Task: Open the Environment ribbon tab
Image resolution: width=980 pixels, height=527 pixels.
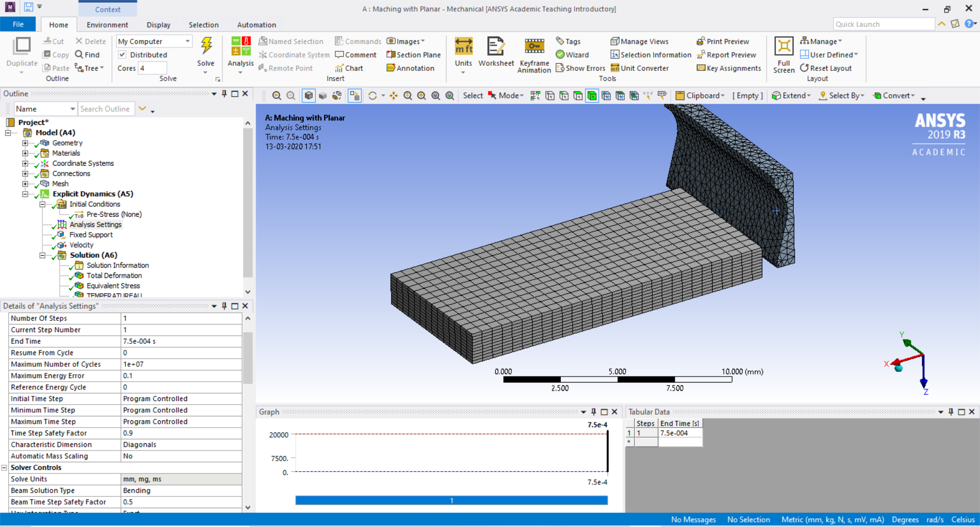Action: [107, 24]
